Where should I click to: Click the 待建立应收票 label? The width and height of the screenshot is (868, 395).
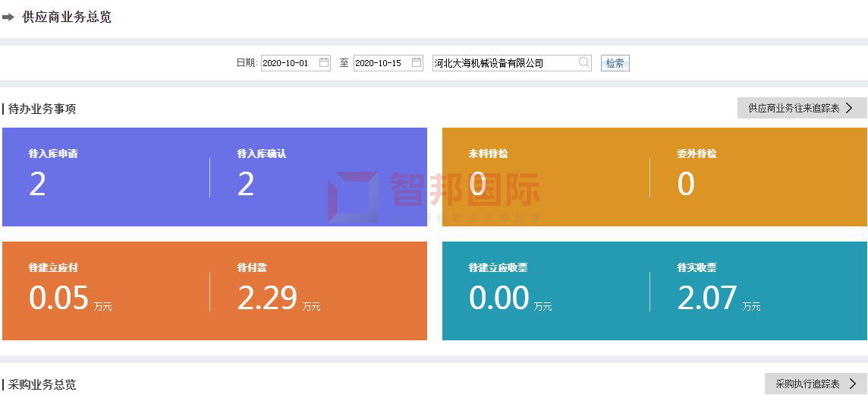(x=498, y=267)
